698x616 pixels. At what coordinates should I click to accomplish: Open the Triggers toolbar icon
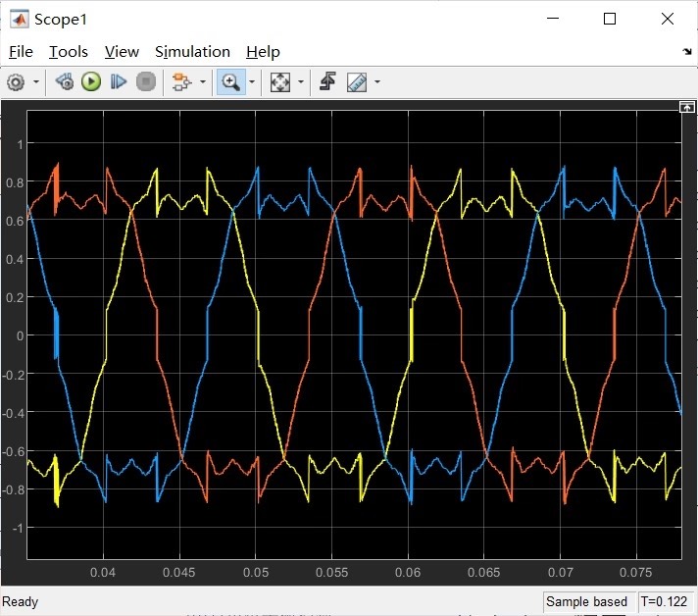pyautogui.click(x=328, y=82)
